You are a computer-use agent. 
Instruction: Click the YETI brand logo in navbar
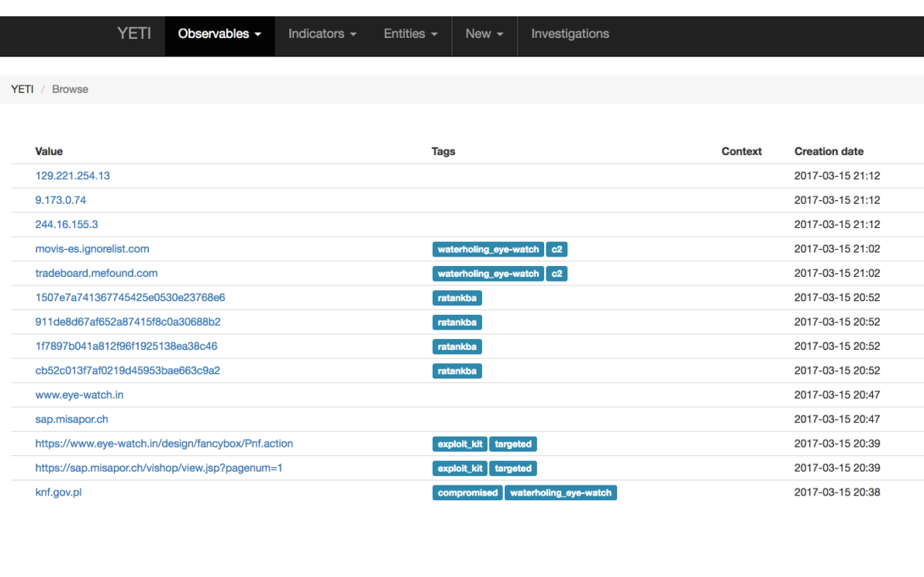click(134, 34)
